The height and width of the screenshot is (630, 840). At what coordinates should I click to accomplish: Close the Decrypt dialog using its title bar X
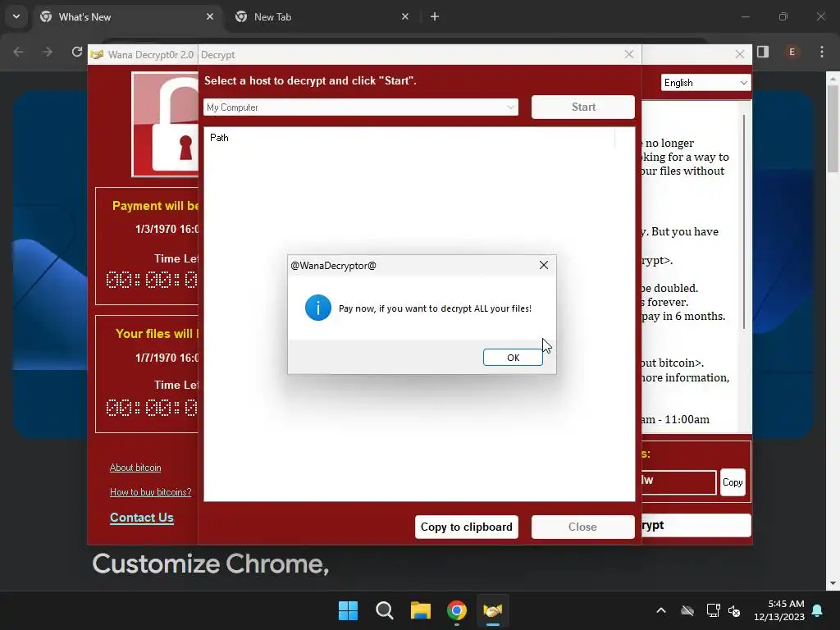(x=629, y=54)
